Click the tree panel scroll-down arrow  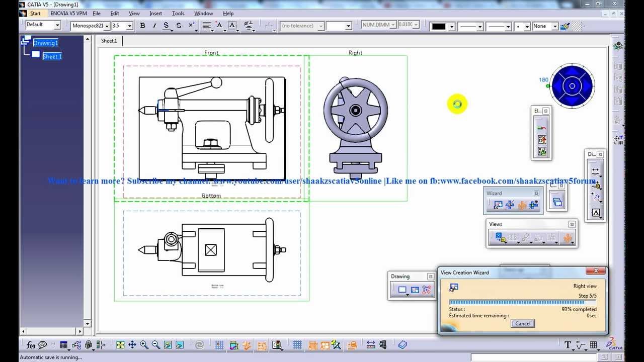(88, 323)
